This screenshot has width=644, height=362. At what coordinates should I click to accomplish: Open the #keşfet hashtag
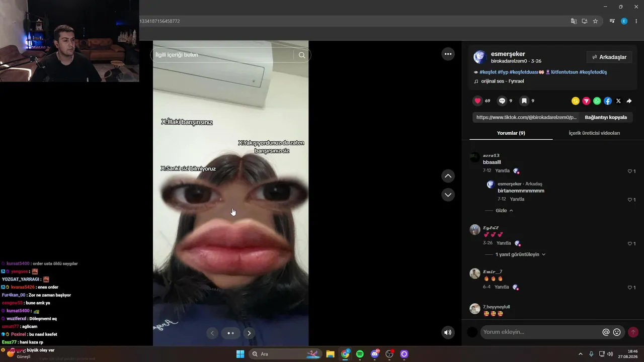pos(488,72)
